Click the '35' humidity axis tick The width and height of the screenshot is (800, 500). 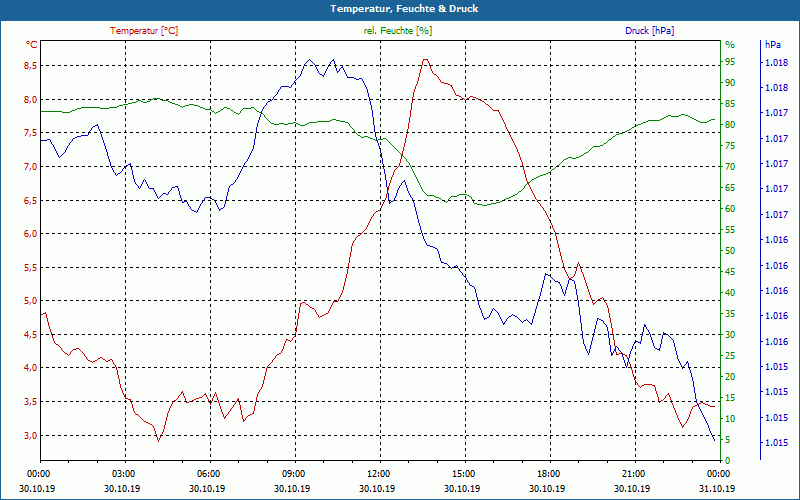point(730,314)
